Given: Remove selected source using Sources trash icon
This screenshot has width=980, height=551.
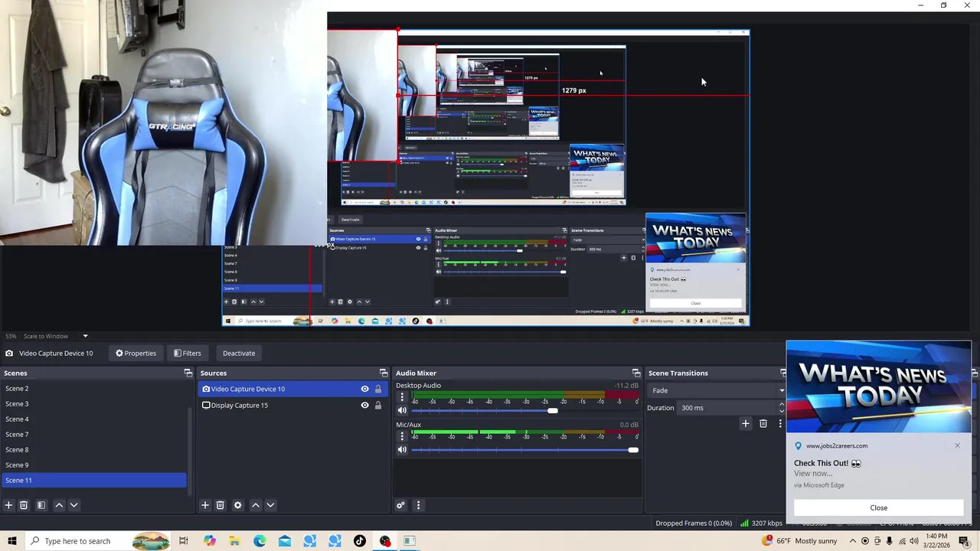Looking at the screenshot, I should click(220, 505).
